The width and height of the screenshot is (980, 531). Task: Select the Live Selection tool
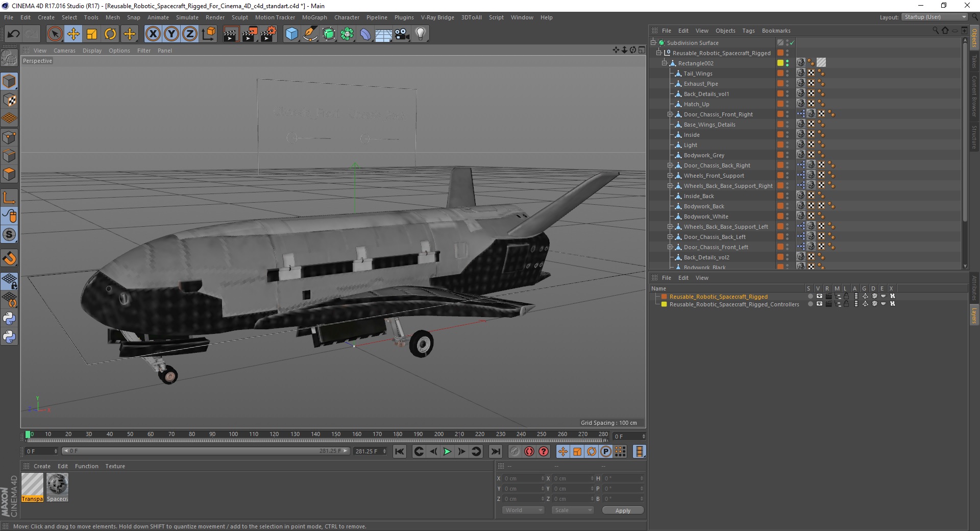55,34
